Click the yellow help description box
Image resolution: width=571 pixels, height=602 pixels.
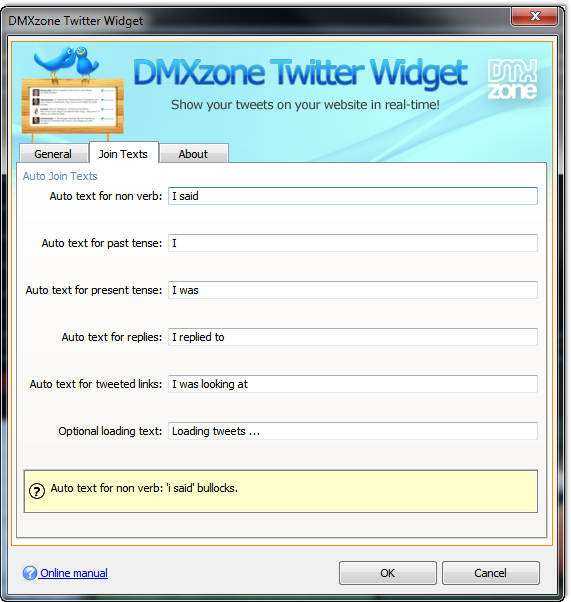coord(281,491)
